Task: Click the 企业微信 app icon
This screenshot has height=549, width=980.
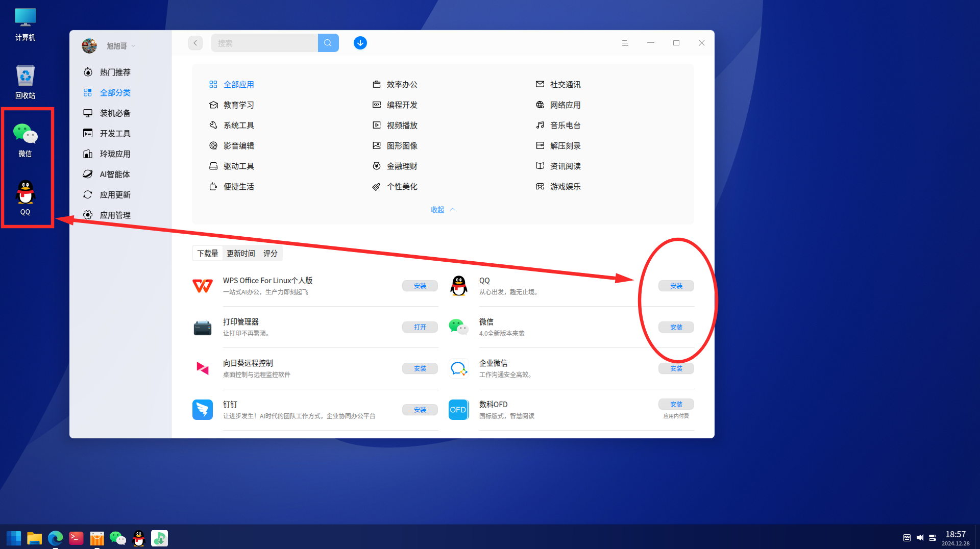Action: [x=459, y=368]
